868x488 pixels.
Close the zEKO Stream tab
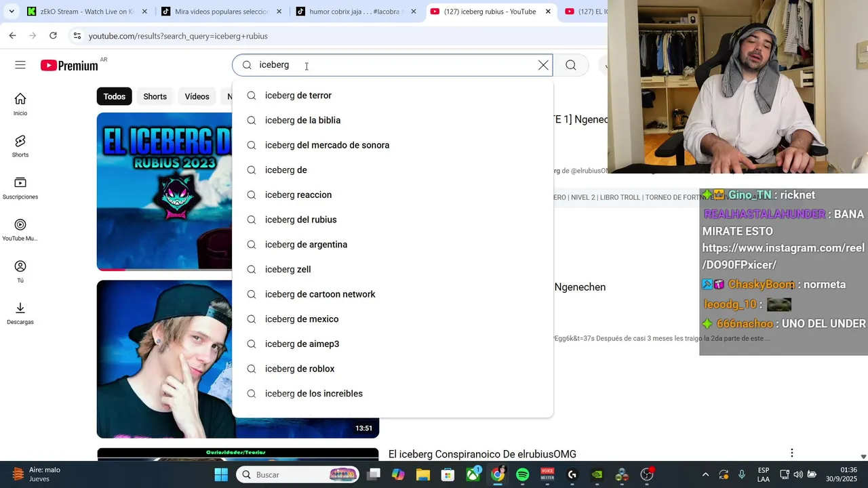(x=144, y=12)
